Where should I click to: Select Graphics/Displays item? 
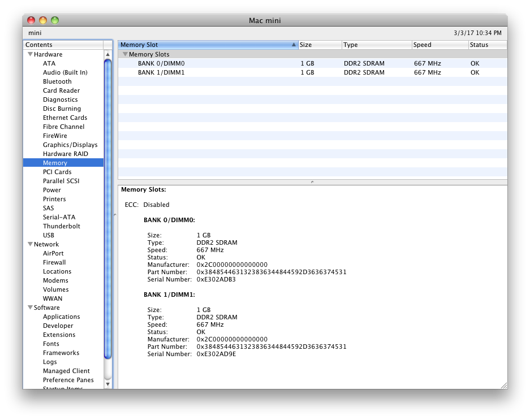(x=70, y=145)
